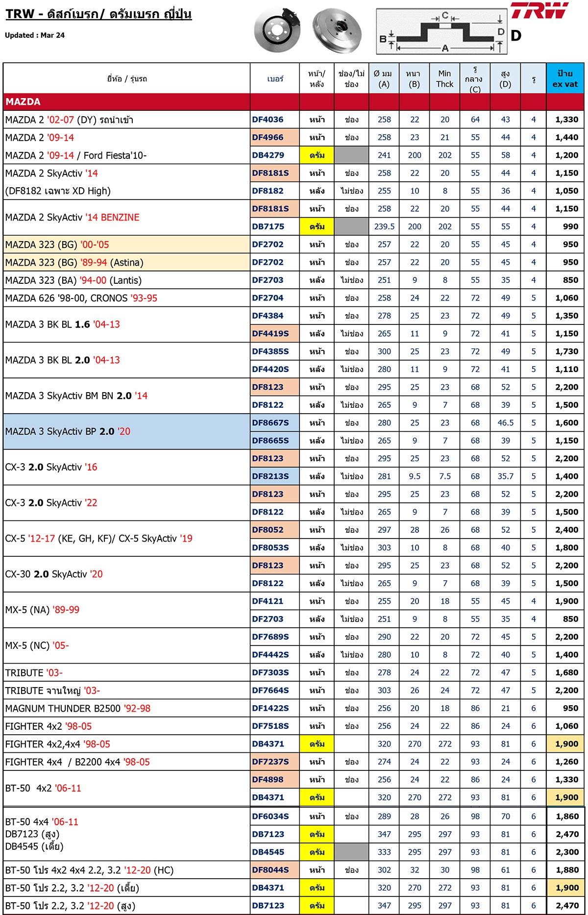Click the red MAZDA section header
The image size is (588, 915).
294,102
